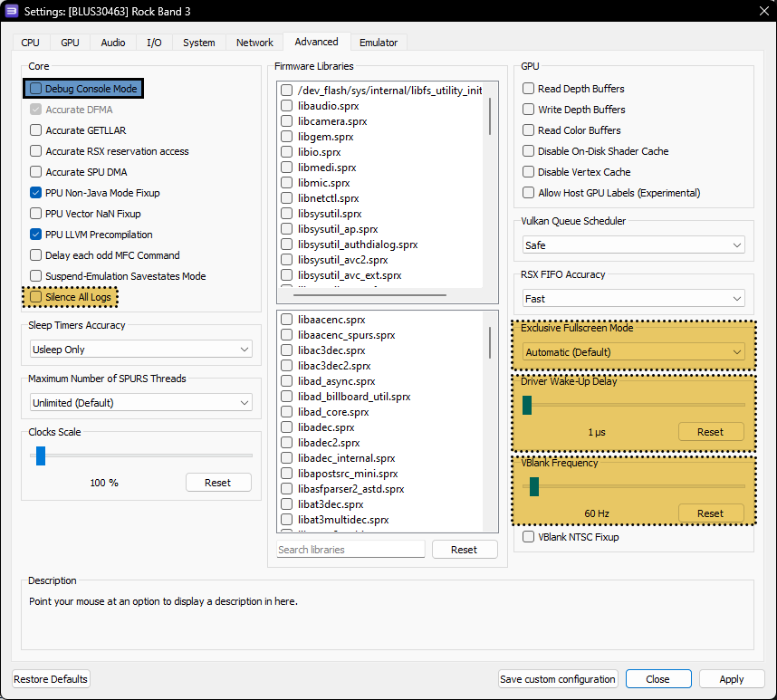The height and width of the screenshot is (700, 777).
Task: Click the Clocks Scale slider handle
Action: (x=41, y=455)
